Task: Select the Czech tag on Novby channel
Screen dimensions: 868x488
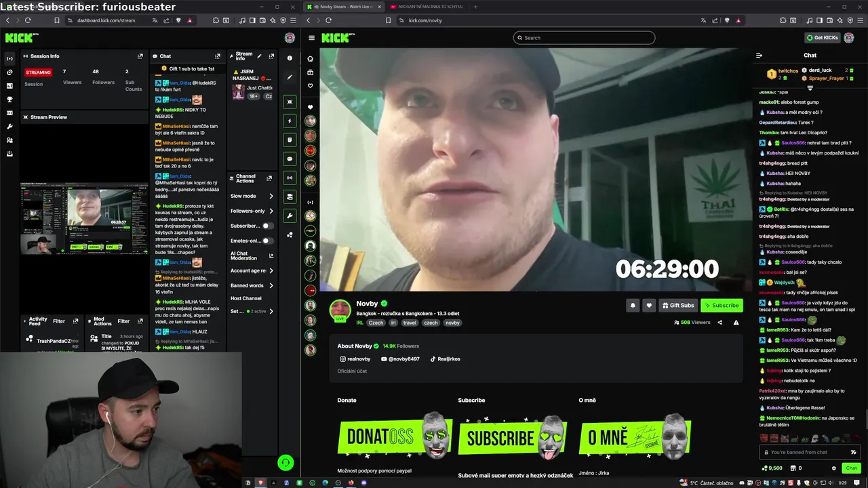Action: tap(376, 323)
